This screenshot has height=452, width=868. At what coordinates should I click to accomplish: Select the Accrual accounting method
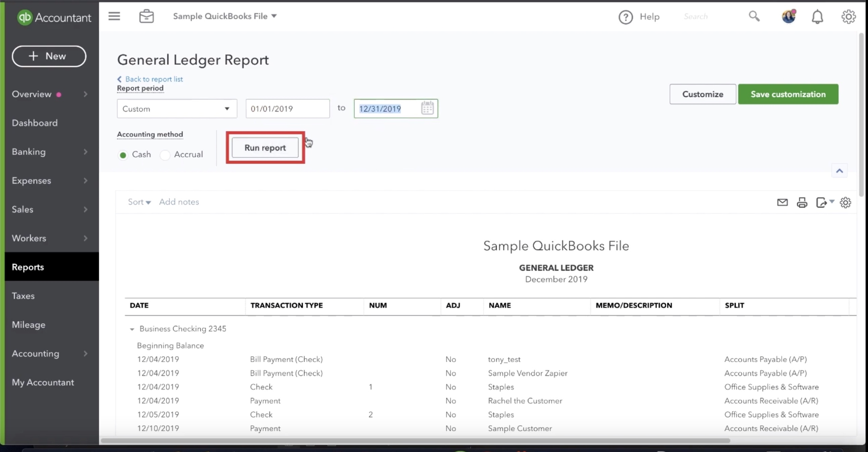pyautogui.click(x=165, y=155)
